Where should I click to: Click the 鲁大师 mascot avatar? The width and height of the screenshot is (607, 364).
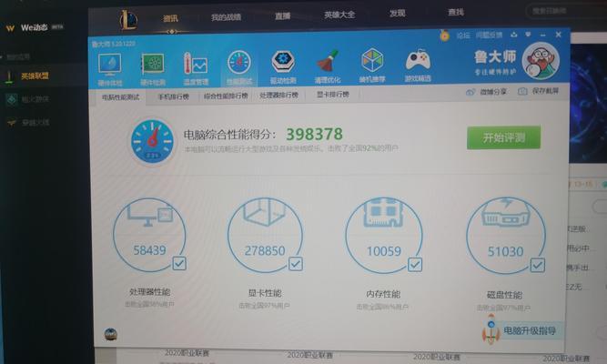click(x=541, y=61)
